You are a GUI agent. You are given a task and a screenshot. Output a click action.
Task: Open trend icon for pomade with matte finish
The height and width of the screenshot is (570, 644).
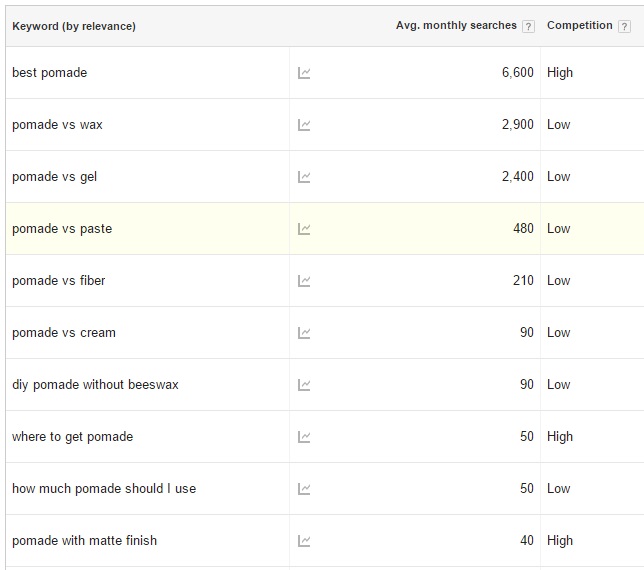pos(304,541)
